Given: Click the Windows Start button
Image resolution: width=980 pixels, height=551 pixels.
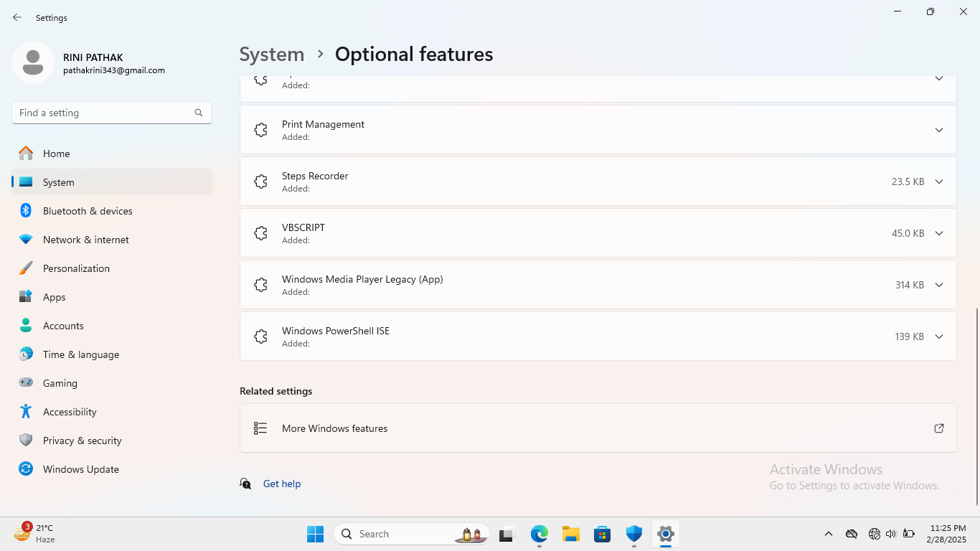Looking at the screenshot, I should 315,534.
